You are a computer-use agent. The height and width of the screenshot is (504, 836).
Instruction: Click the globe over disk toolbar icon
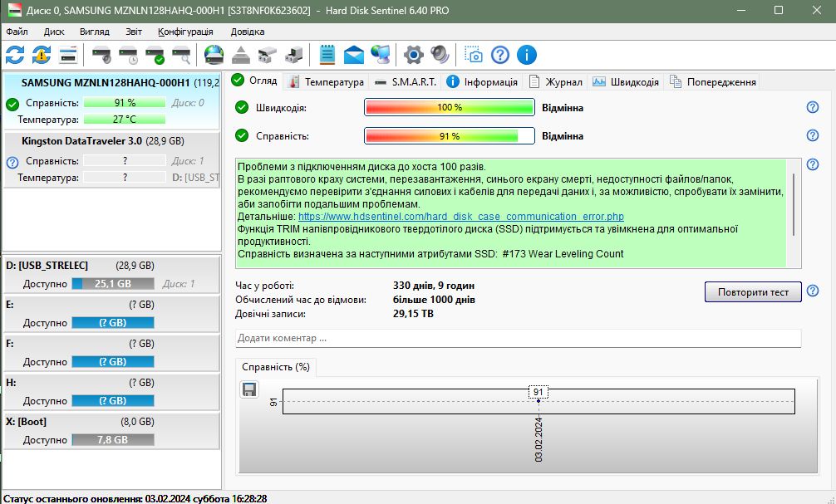click(214, 55)
